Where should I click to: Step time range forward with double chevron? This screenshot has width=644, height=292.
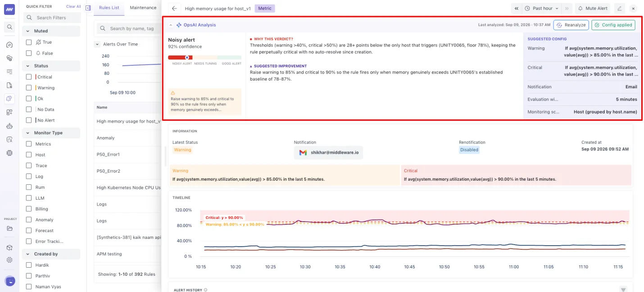point(567,8)
